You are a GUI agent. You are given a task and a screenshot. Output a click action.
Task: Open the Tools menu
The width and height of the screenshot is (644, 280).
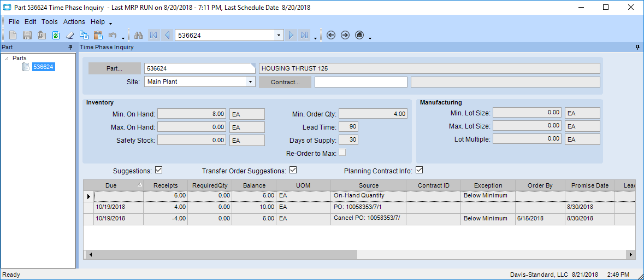tap(50, 22)
